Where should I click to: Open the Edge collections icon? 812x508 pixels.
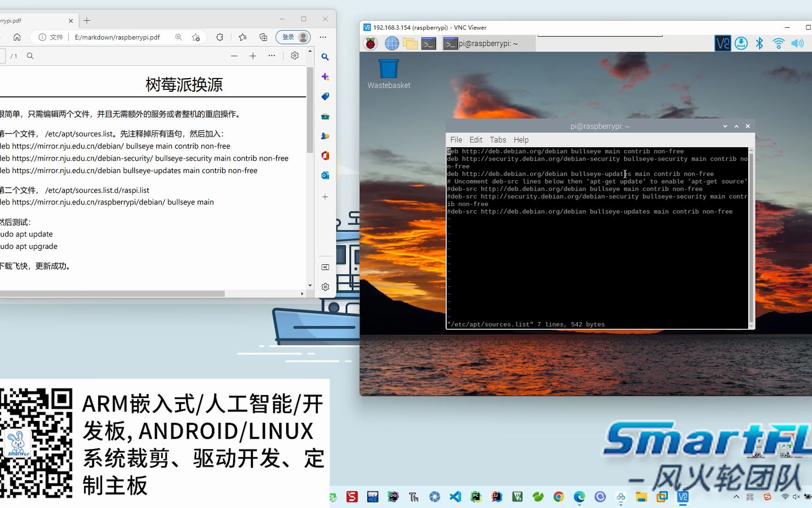263,37
